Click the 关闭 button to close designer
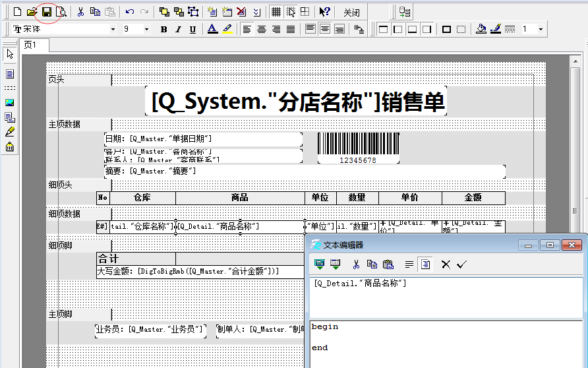Screen dimensions: 588x368 pos(351,13)
